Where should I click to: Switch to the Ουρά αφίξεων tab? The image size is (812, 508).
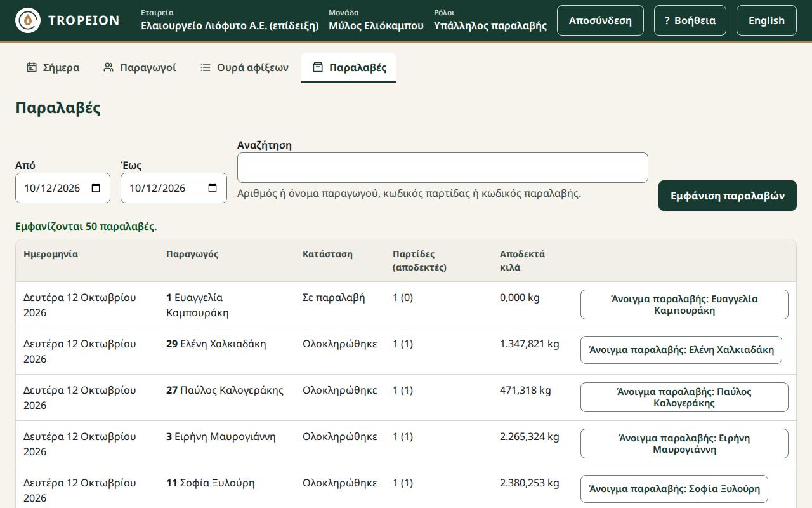[x=244, y=67]
